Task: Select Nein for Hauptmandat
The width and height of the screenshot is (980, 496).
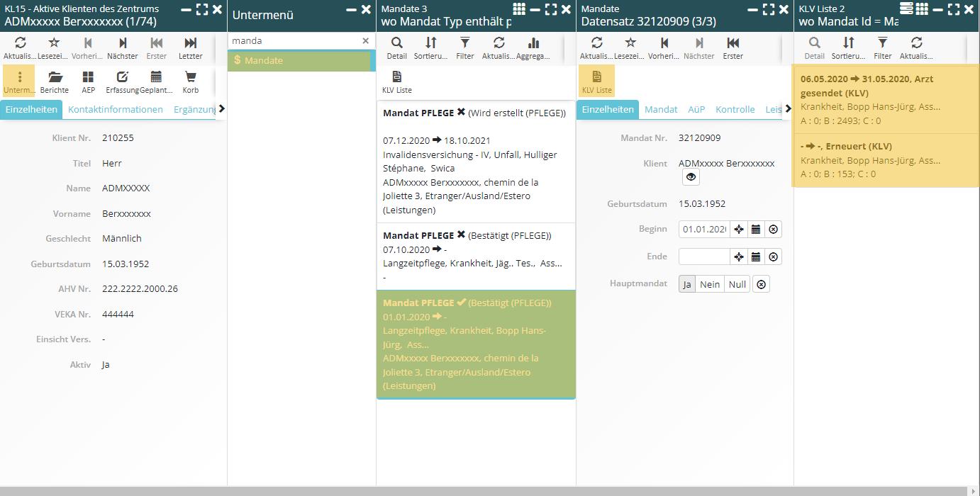Action: click(710, 284)
